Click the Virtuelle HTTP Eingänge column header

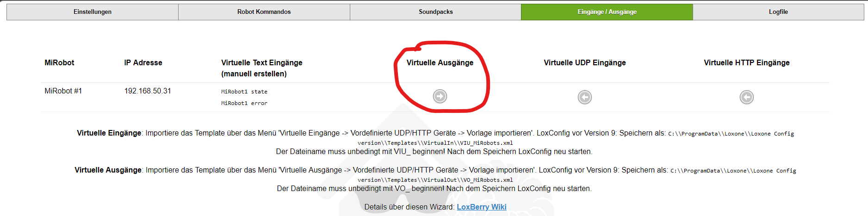coord(747,62)
